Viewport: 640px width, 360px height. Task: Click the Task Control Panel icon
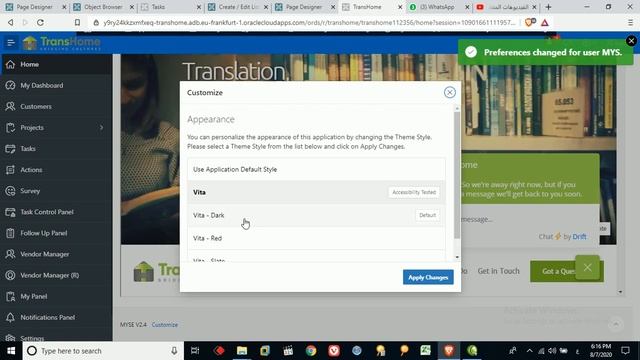[x=10, y=212]
